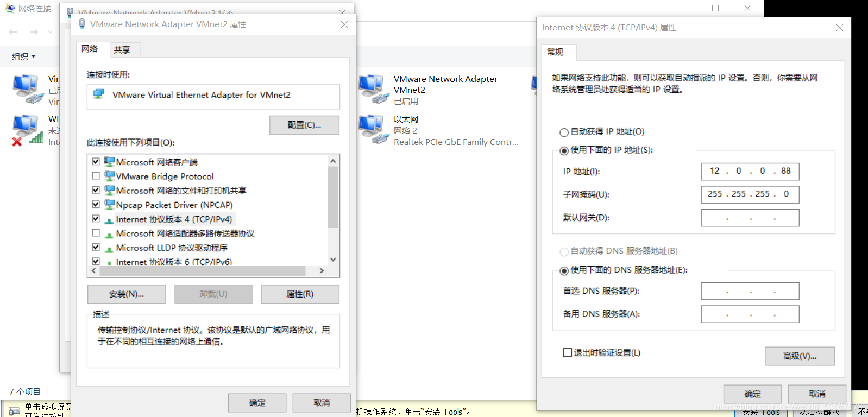Click the 安装(N)... button
This screenshot has height=417, width=868.
click(x=127, y=294)
